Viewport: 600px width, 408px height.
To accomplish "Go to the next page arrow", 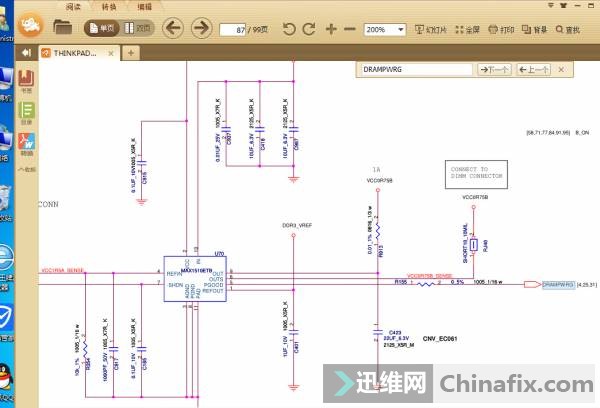I will [201, 28].
